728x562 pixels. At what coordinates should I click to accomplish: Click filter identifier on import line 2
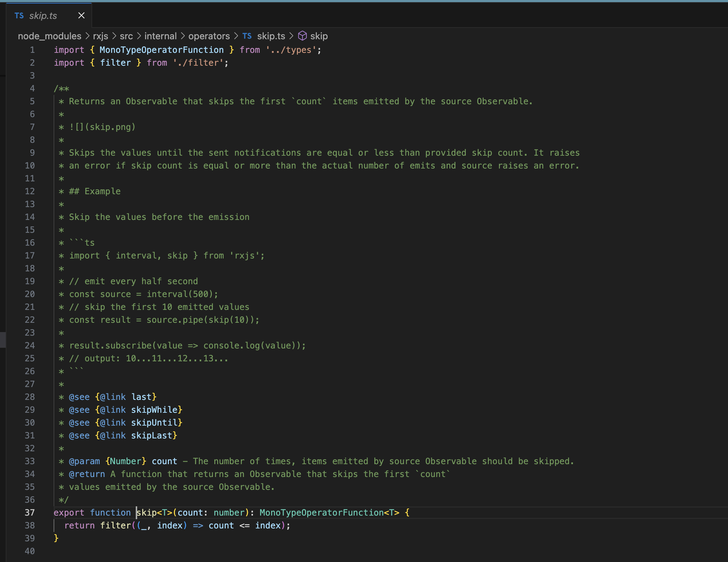point(115,62)
